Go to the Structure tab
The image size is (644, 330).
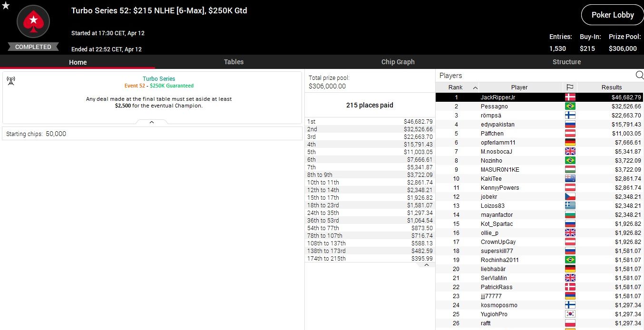(566, 62)
